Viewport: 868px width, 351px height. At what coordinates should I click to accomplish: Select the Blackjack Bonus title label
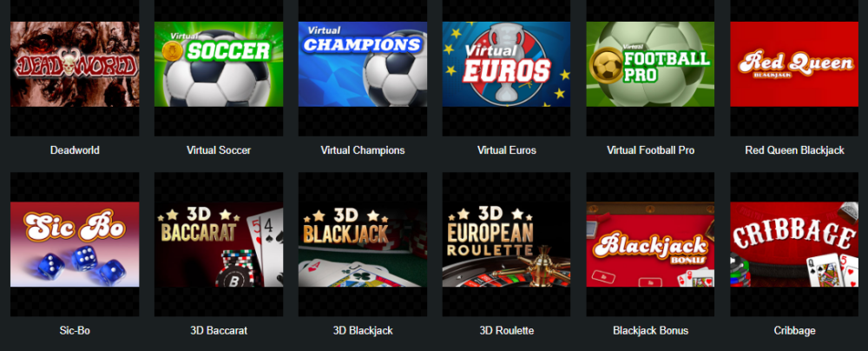pos(650,330)
